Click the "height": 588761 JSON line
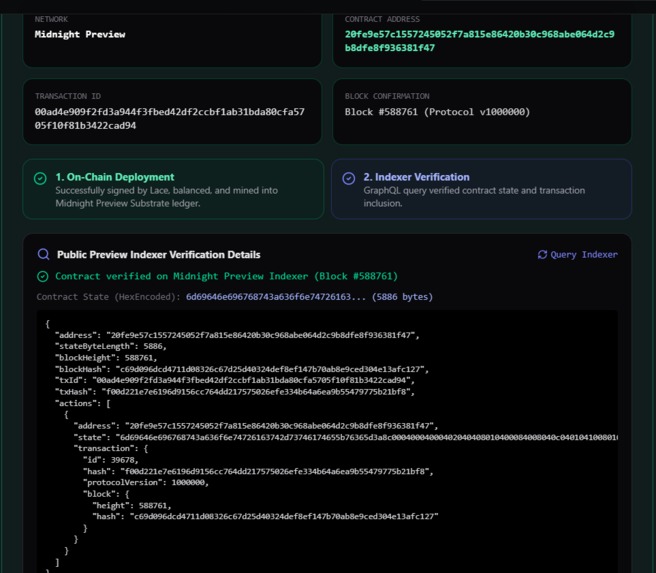Viewport: 656px width, 573px height. click(x=132, y=506)
